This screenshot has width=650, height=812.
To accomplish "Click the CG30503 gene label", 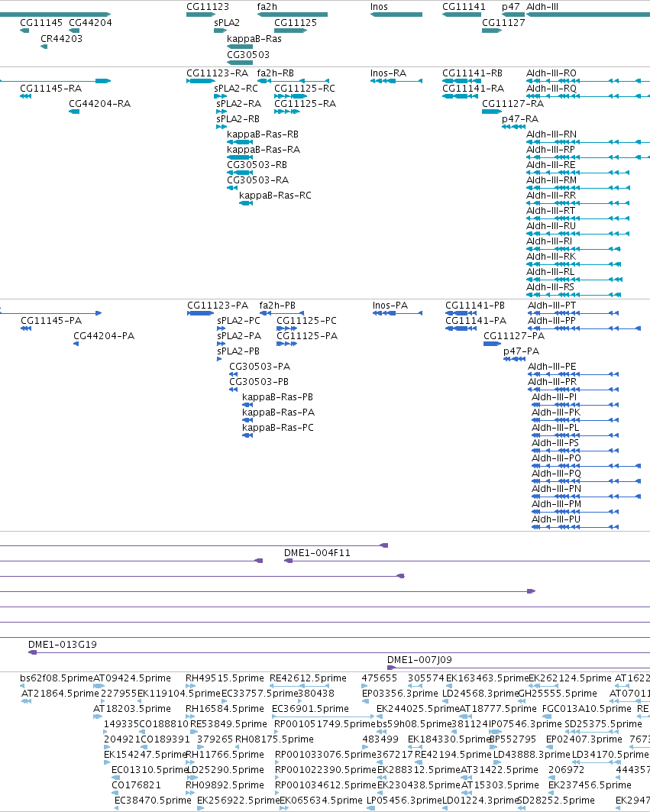I will point(248,55).
